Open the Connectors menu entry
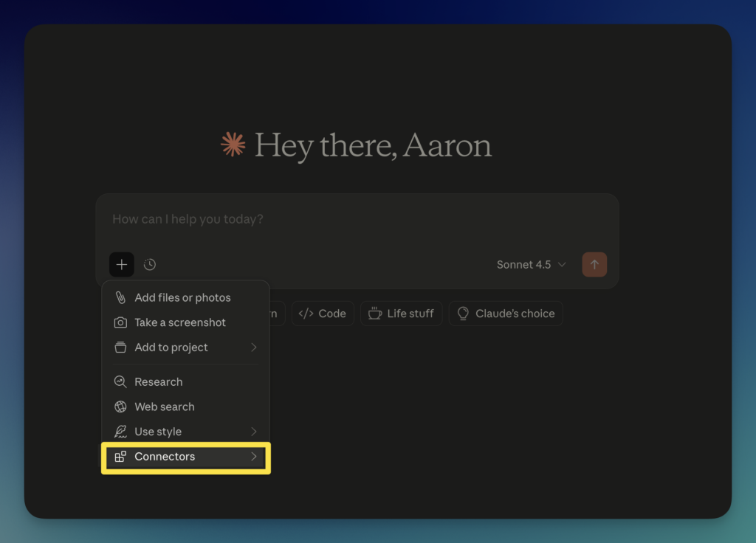This screenshot has width=756, height=543. [x=185, y=456]
